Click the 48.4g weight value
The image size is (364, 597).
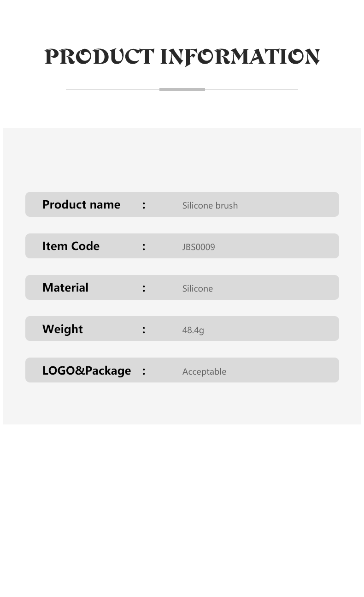[193, 330]
